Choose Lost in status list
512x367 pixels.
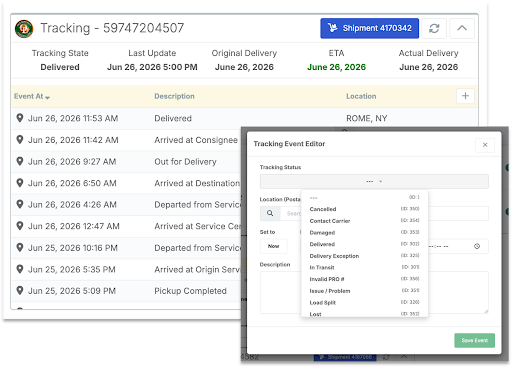pos(364,313)
